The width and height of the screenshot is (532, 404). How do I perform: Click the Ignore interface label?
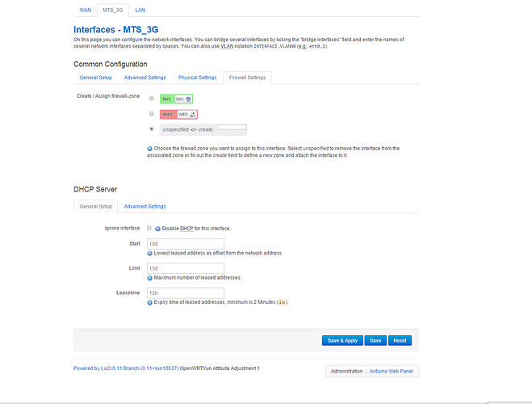tap(122, 228)
